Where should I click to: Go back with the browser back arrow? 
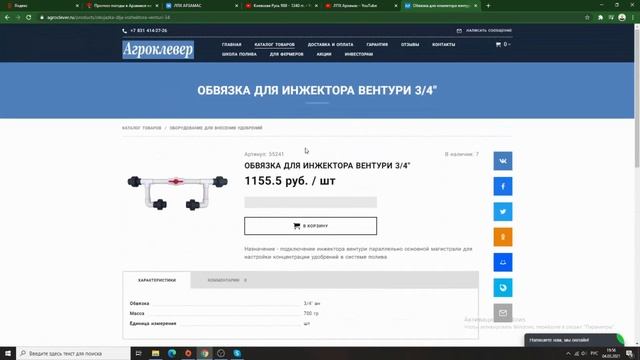coord(7,18)
